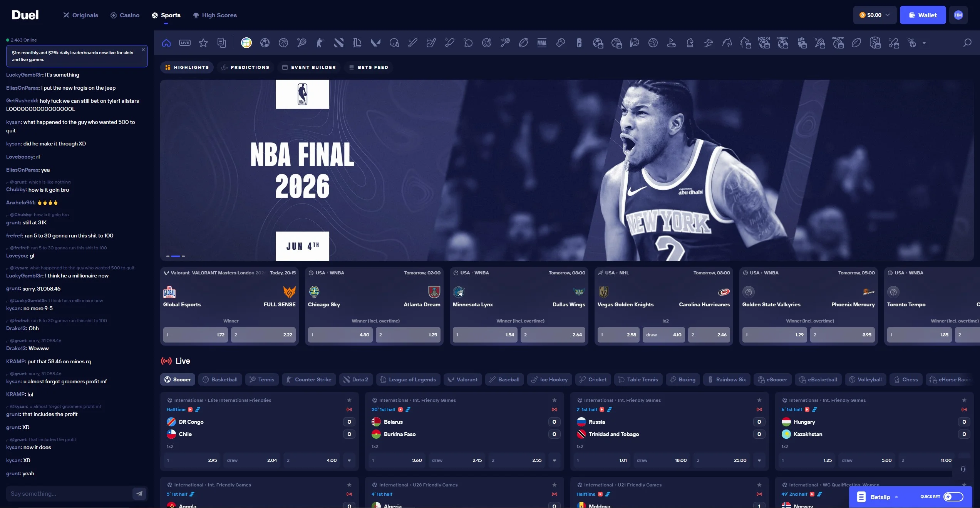The height and width of the screenshot is (508, 980).
Task: Open the High Scores nav item
Action: (x=215, y=15)
